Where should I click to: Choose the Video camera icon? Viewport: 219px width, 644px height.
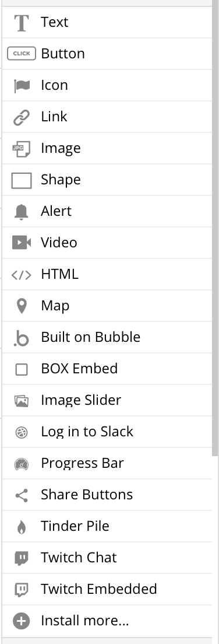click(x=22, y=242)
